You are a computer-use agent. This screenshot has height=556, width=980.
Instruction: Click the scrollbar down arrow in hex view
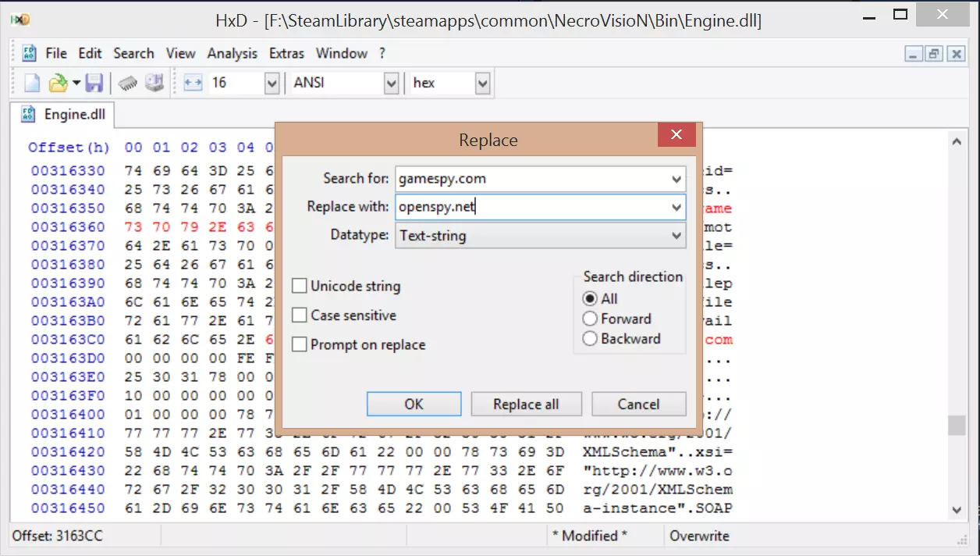tap(957, 510)
